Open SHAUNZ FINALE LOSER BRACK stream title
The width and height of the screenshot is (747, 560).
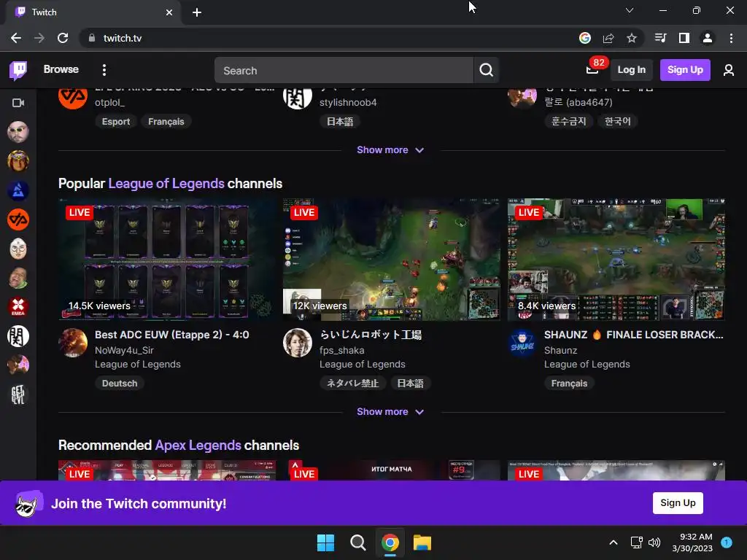click(634, 335)
